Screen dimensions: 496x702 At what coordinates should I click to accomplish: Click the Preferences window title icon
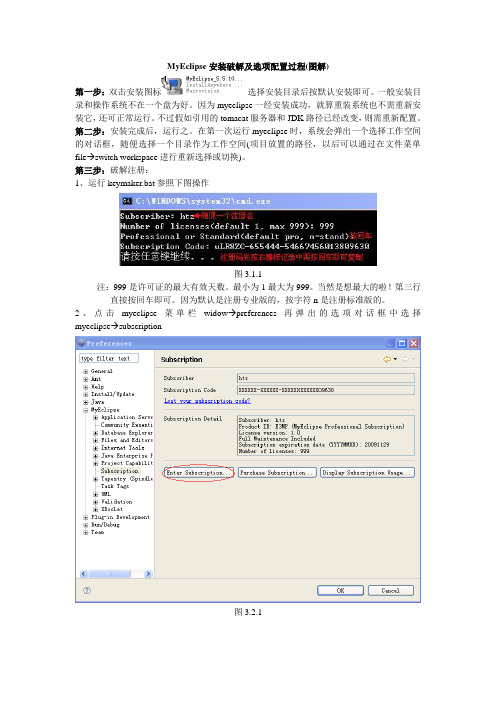point(81,343)
